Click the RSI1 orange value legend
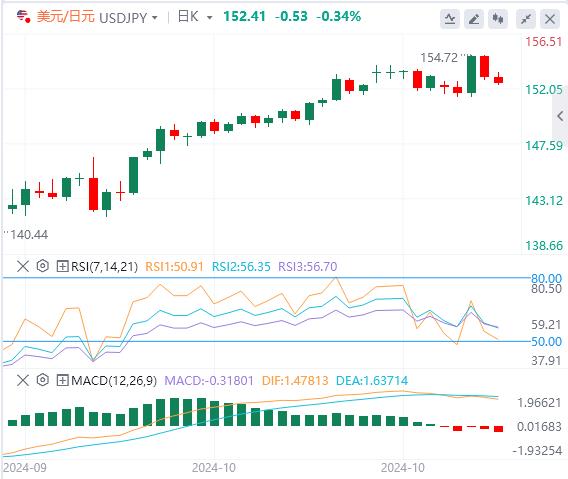The image size is (568, 479). (x=174, y=267)
